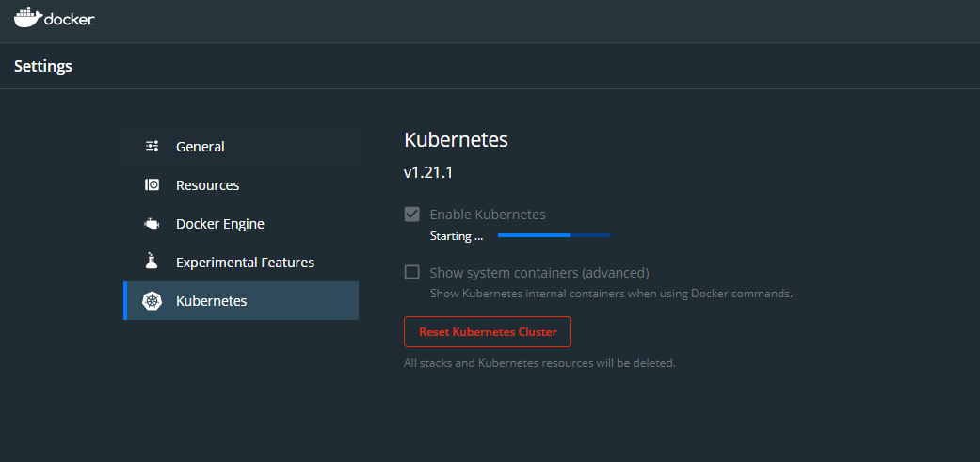The height and width of the screenshot is (462, 980).
Task: Click the Docker whale logo
Action: pos(55,18)
